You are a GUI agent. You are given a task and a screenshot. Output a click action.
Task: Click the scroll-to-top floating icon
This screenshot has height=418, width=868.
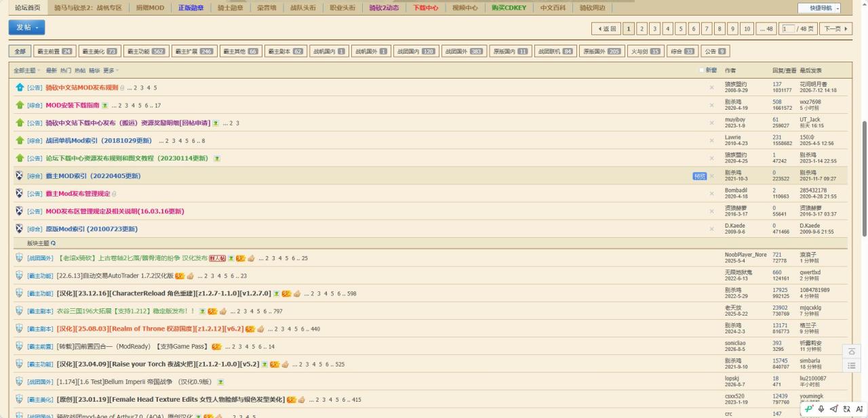[x=852, y=352]
